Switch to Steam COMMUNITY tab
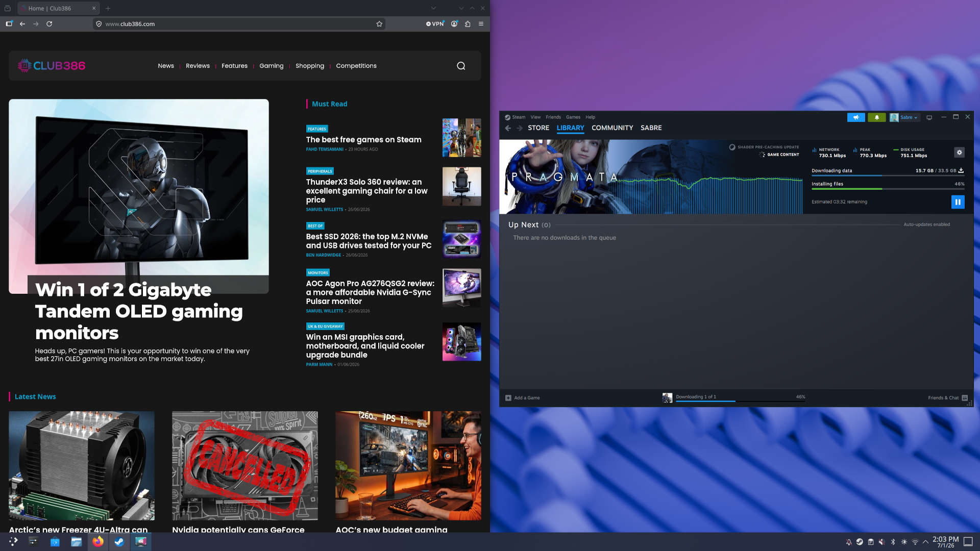 coord(612,128)
